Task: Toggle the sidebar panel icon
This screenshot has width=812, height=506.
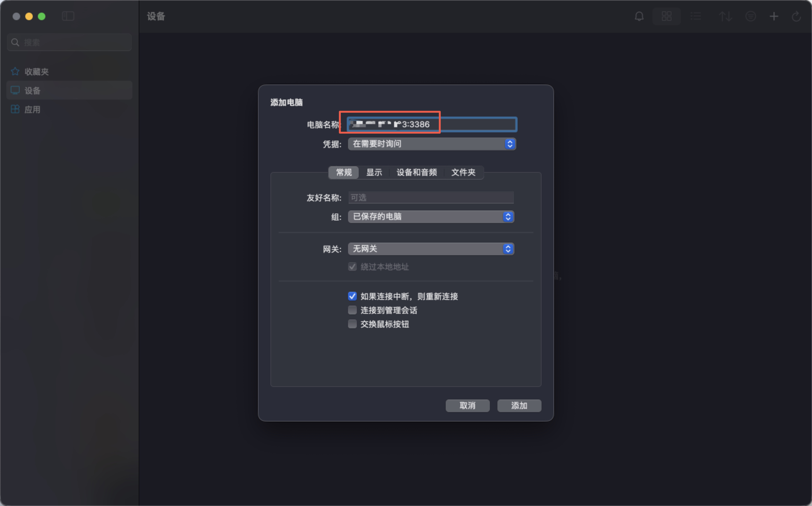Action: click(x=68, y=16)
